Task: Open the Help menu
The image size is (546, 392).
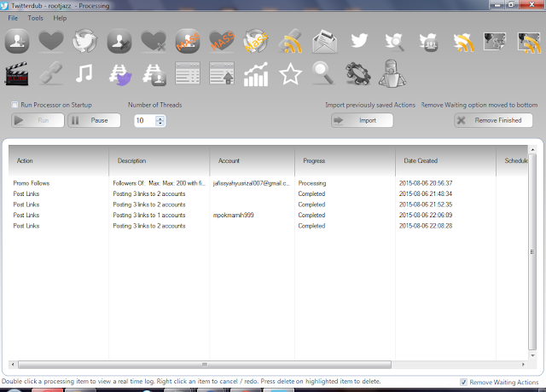Action: (60, 18)
